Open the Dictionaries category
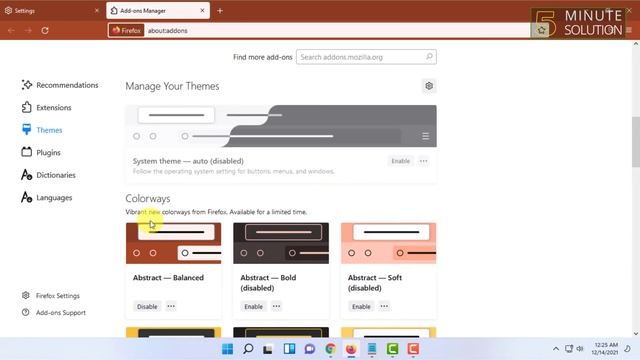Screen dimensions: 640x360 point(48,175)
